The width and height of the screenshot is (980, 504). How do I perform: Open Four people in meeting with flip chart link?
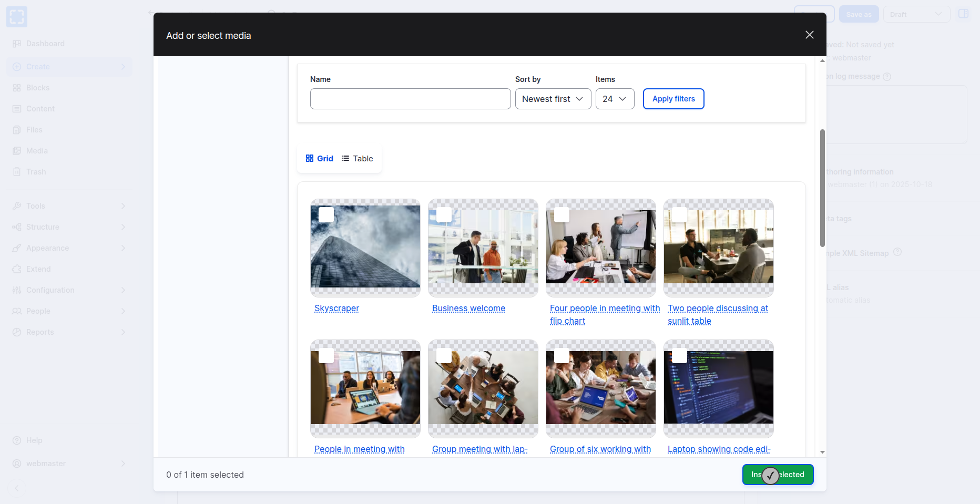pyautogui.click(x=605, y=315)
